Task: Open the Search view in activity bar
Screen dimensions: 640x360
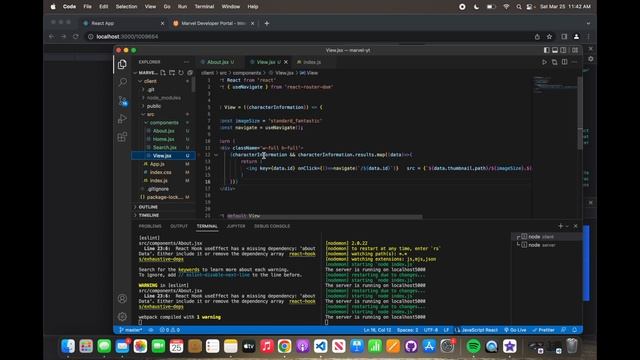Action: pos(122,82)
